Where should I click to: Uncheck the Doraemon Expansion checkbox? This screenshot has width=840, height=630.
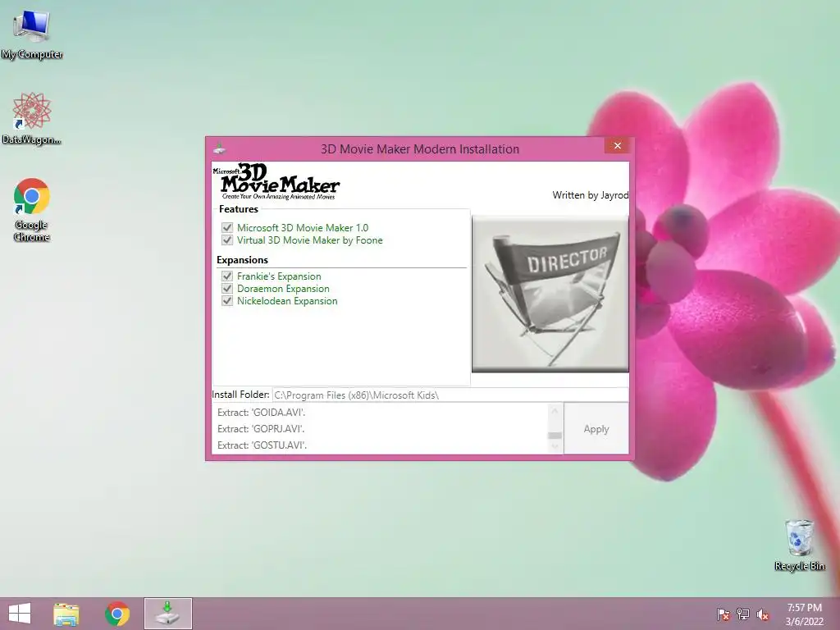227,288
